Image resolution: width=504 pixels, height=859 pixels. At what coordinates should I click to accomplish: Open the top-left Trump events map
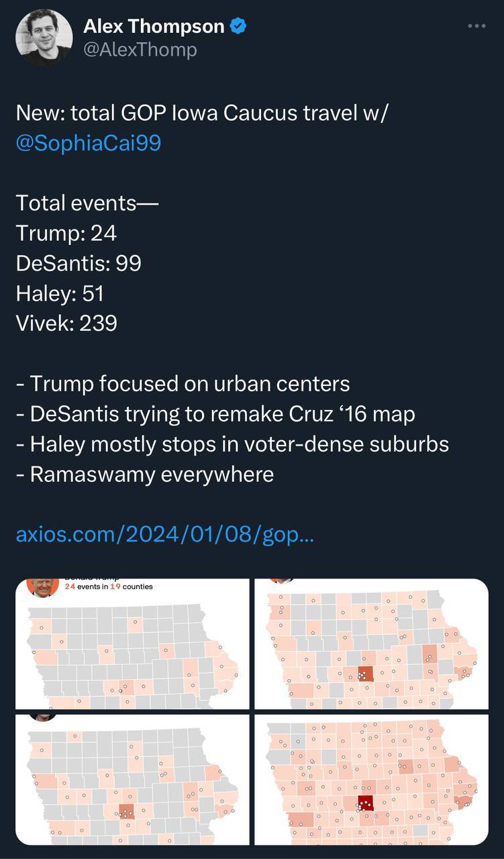tap(134, 644)
